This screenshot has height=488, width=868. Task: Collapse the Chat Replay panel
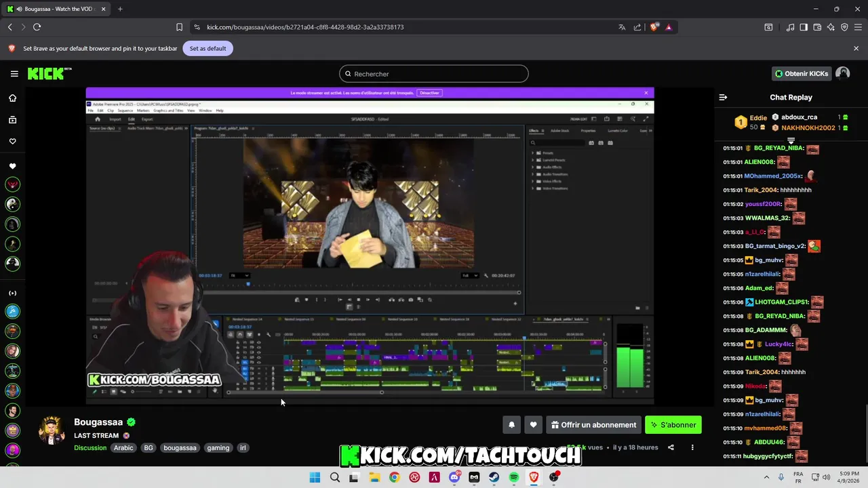click(723, 98)
